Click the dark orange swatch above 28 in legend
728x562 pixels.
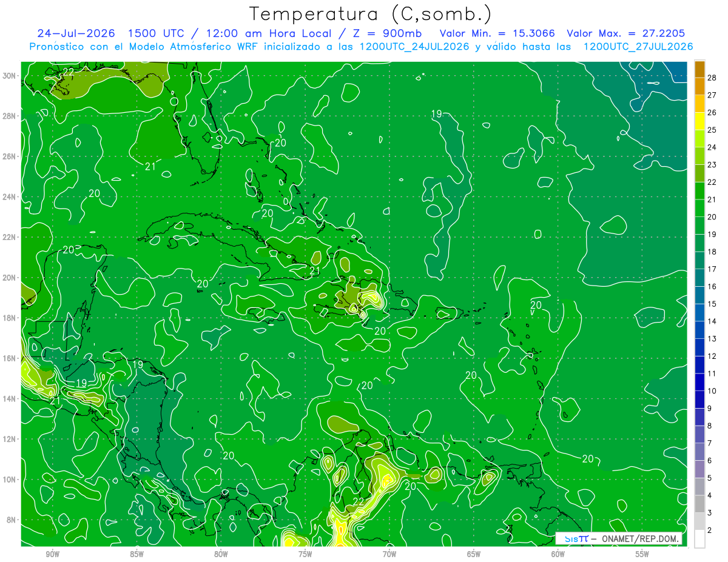tap(699, 69)
